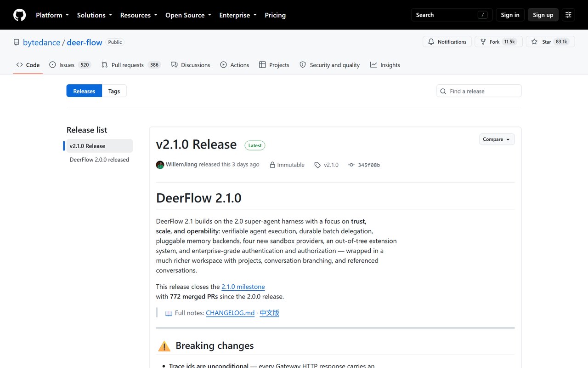The image size is (588, 368).
Task: Expand the Enterprise menu
Action: click(238, 15)
